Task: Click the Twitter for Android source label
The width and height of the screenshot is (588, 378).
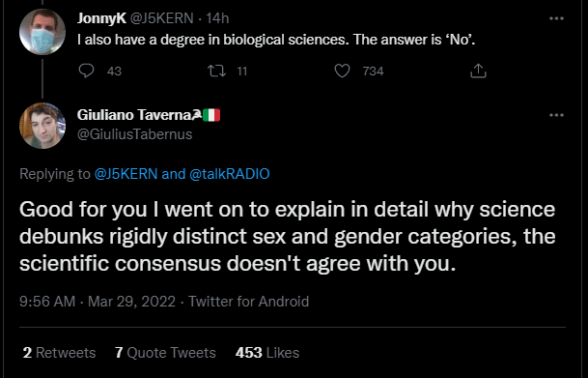Action: pyautogui.click(x=249, y=302)
